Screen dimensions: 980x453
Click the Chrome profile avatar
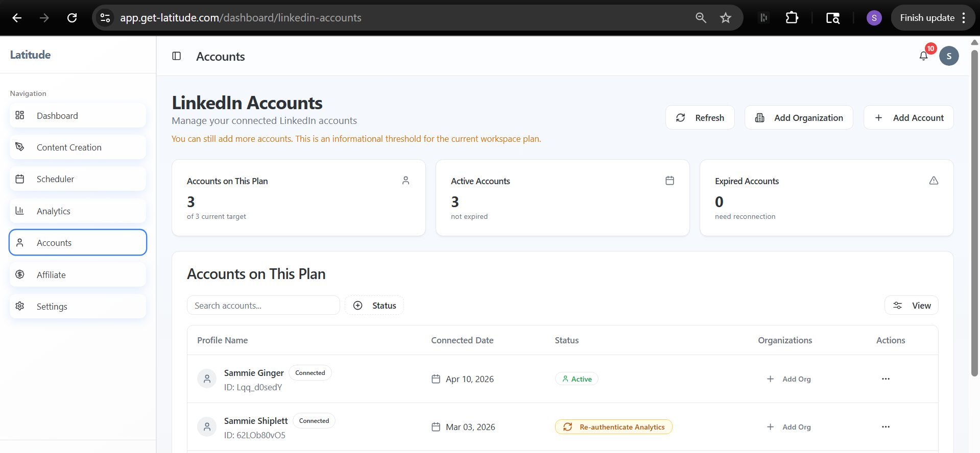coord(874,18)
